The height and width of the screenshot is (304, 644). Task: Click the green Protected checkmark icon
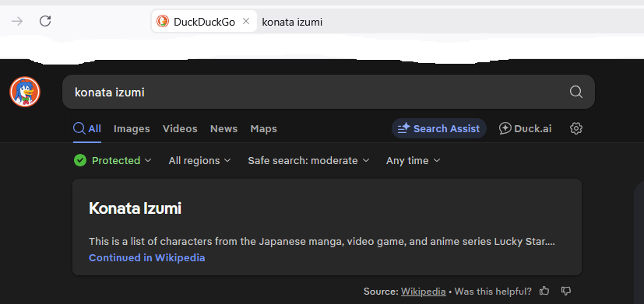coord(80,160)
